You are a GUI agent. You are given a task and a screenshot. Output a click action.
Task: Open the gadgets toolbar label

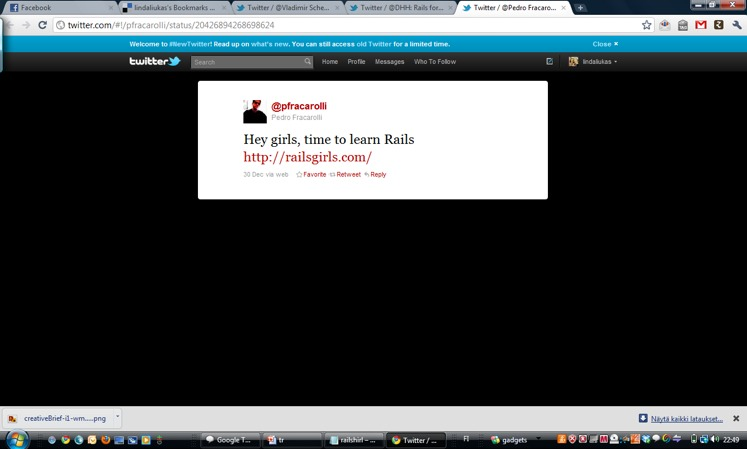pos(514,439)
